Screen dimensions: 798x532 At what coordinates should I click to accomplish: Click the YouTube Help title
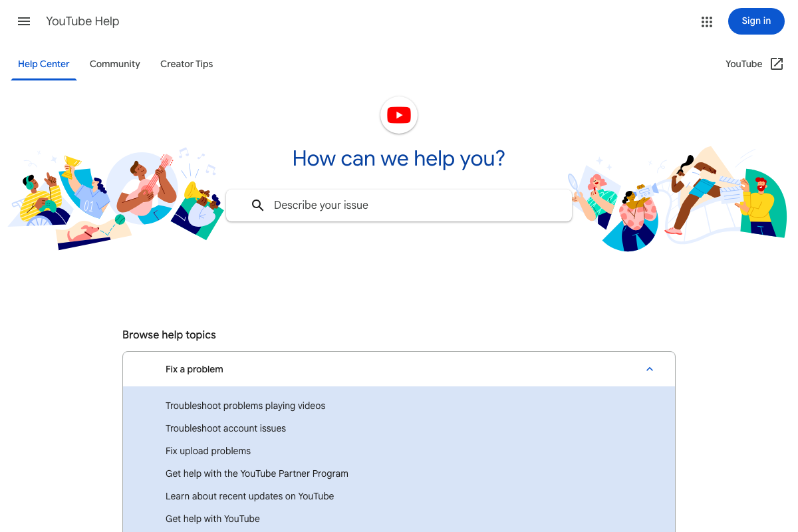click(x=82, y=21)
